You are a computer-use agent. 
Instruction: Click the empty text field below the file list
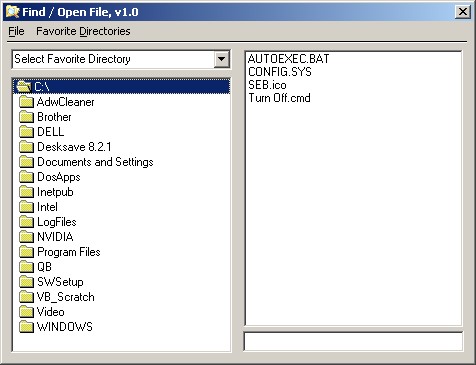pos(353,341)
